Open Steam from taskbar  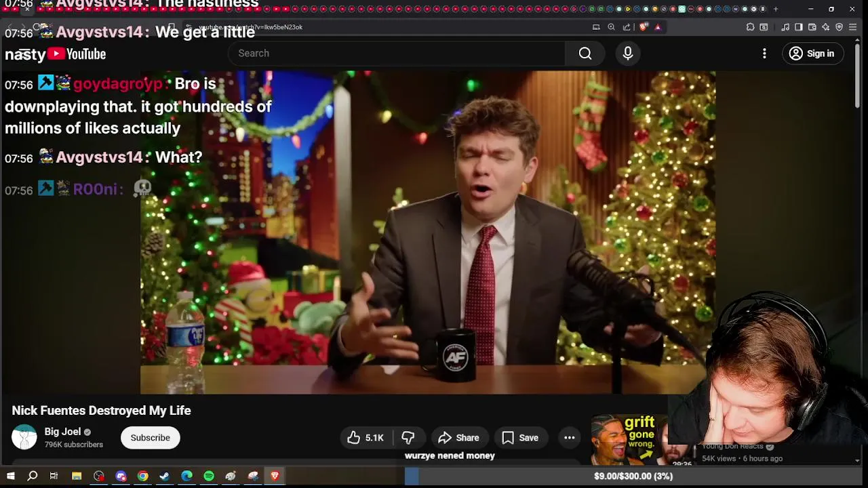pyautogui.click(x=164, y=476)
